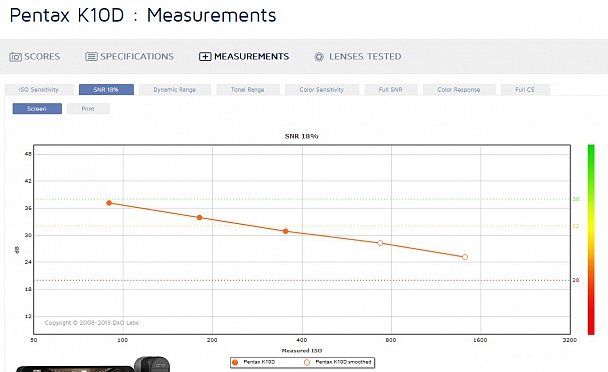Click the camera icon beside SCORES

coord(15,57)
